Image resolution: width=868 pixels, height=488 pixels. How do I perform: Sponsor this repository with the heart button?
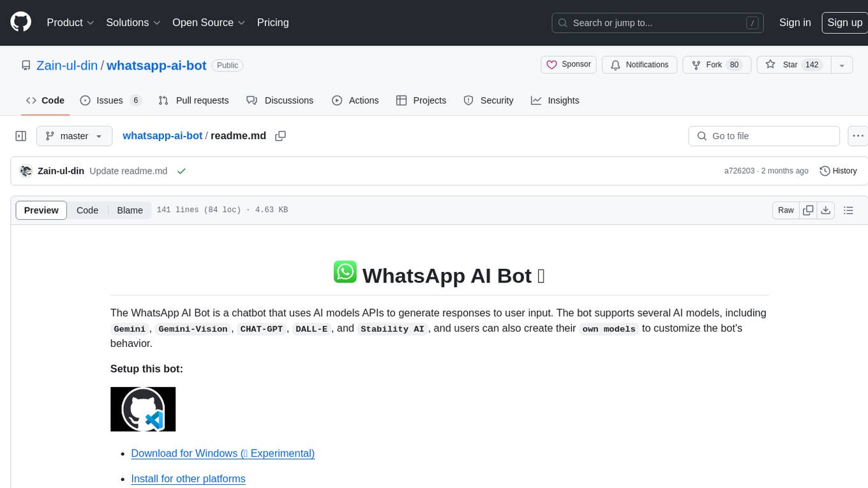[x=568, y=65]
